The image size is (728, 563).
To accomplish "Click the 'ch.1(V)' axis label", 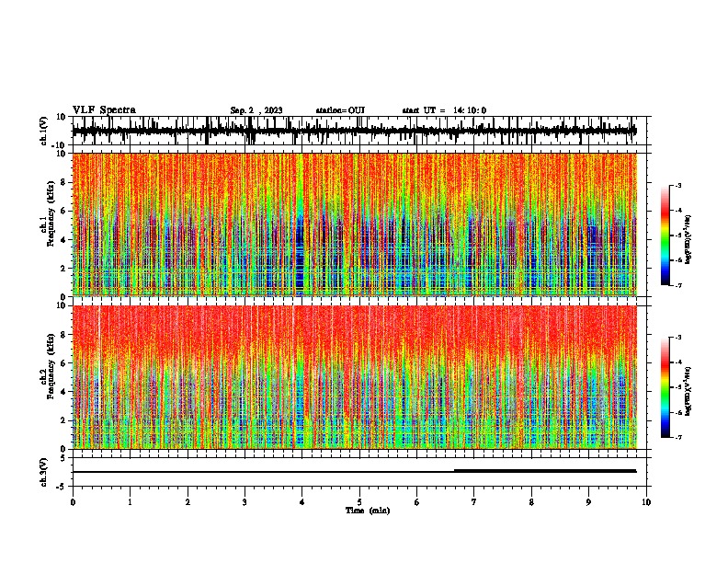I will pos(44,131).
